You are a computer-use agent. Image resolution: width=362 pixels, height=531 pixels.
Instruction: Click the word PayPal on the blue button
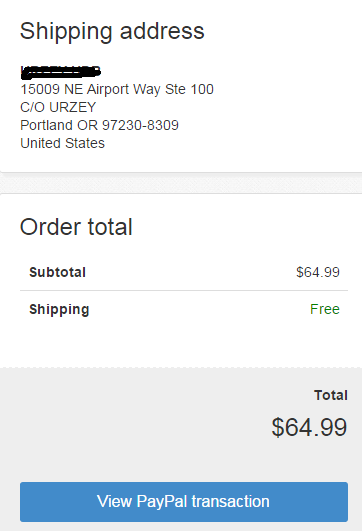[162, 502]
